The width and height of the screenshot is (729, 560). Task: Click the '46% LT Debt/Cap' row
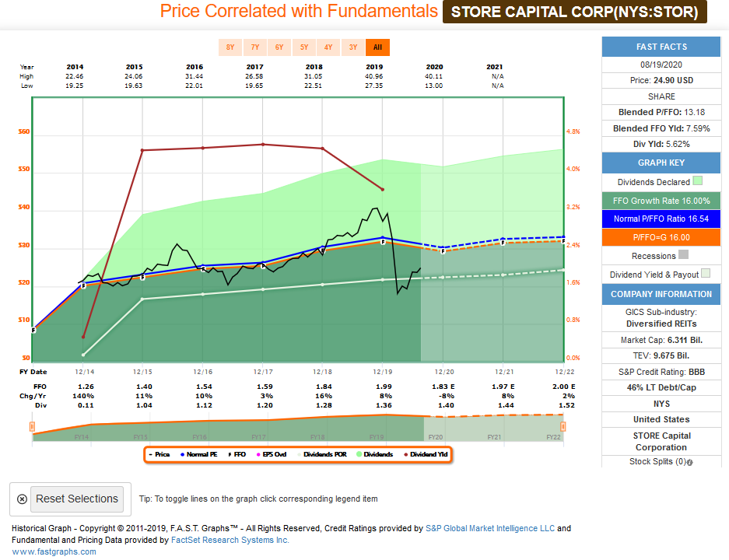pyautogui.click(x=661, y=387)
